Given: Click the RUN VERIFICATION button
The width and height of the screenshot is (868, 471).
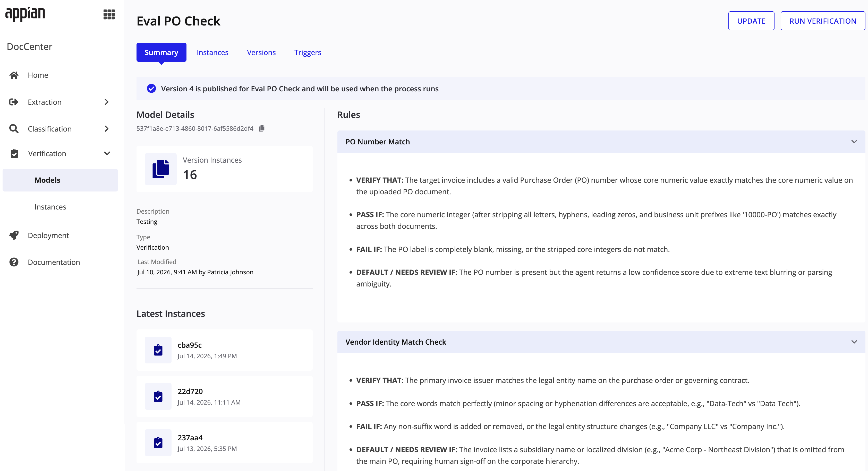Looking at the screenshot, I should [x=822, y=21].
